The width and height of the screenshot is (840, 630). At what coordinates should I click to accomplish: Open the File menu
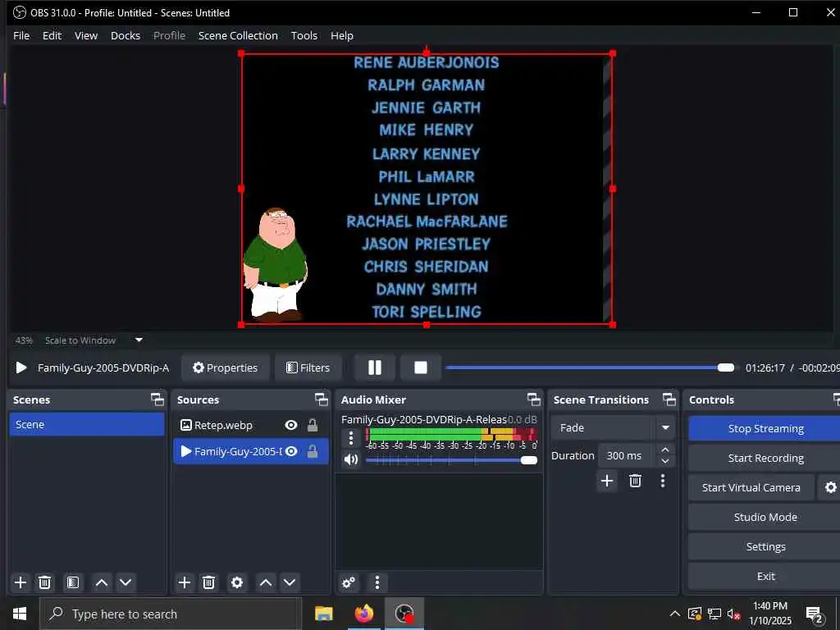(21, 35)
